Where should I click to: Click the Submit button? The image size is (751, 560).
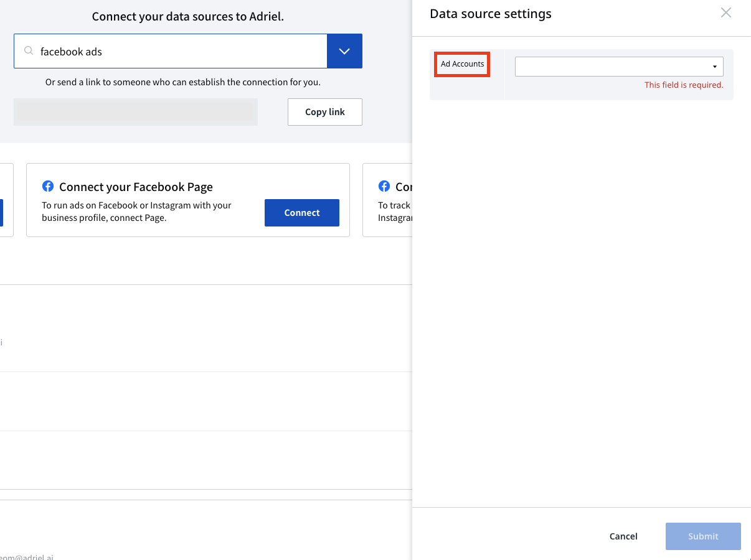click(703, 536)
